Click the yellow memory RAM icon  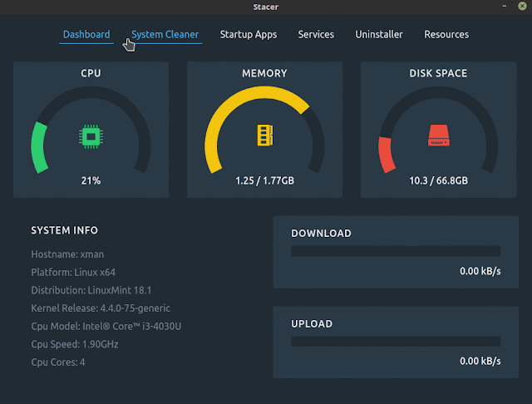pyautogui.click(x=265, y=135)
